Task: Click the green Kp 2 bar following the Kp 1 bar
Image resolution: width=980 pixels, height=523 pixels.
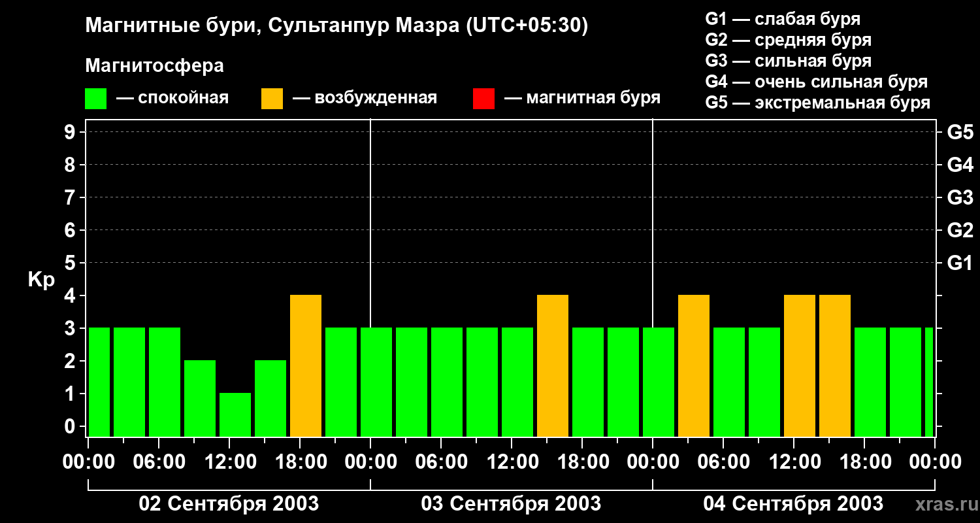Action: pos(270,399)
